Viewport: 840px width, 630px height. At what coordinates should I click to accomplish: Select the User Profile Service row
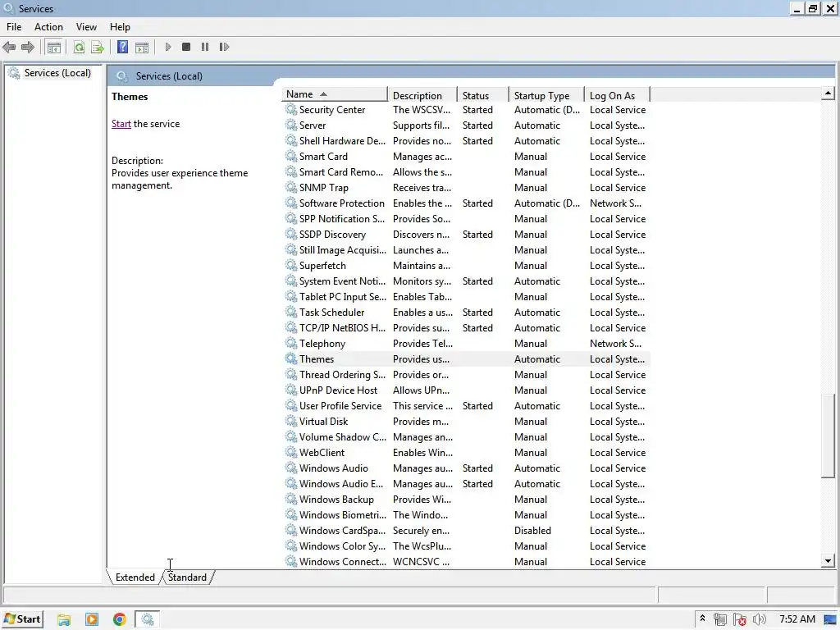point(466,405)
